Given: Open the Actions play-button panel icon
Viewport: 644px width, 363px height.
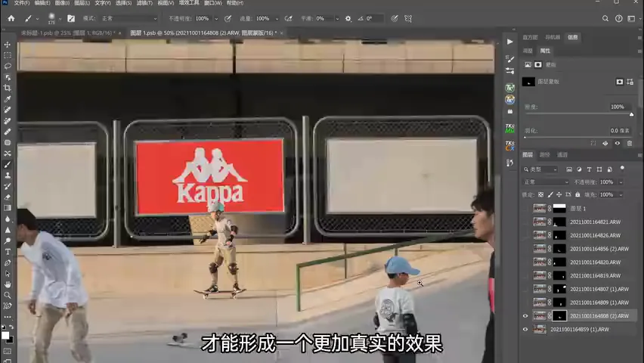Looking at the screenshot, I should (509, 42).
